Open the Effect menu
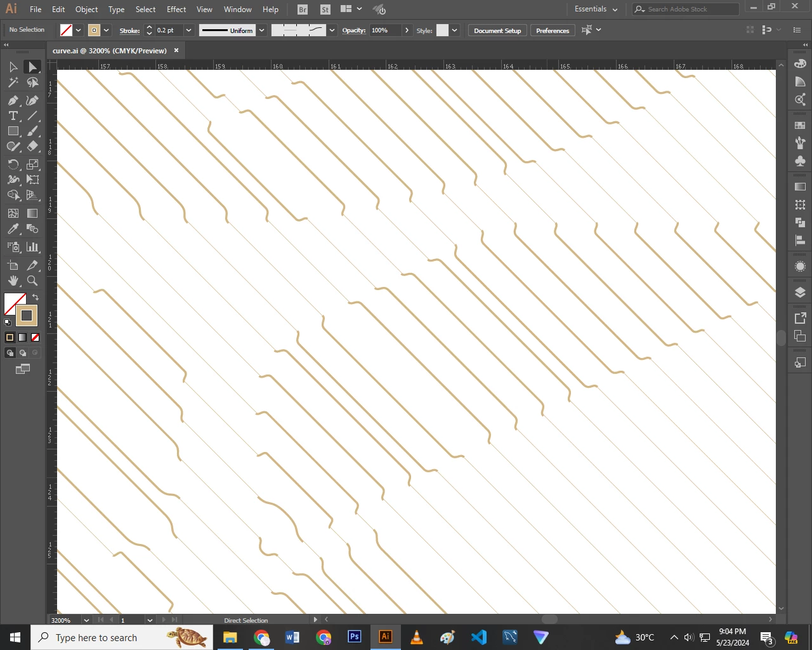812x650 pixels. pyautogui.click(x=176, y=9)
